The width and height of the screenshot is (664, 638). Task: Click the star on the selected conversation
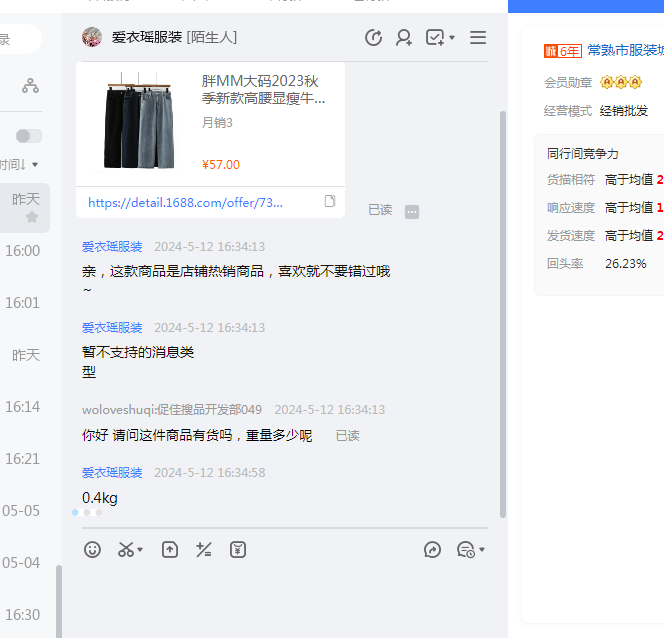point(32,217)
